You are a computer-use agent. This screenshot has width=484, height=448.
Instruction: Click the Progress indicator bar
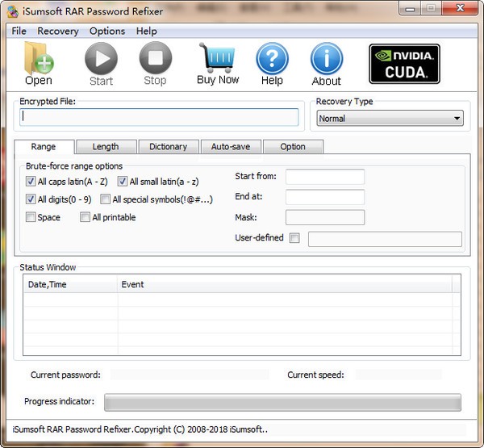point(282,402)
